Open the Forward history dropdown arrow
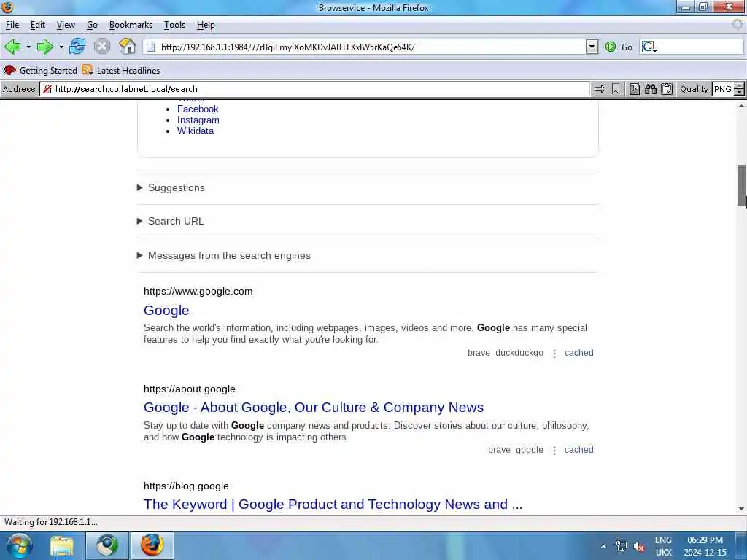This screenshot has width=747, height=560. (61, 47)
